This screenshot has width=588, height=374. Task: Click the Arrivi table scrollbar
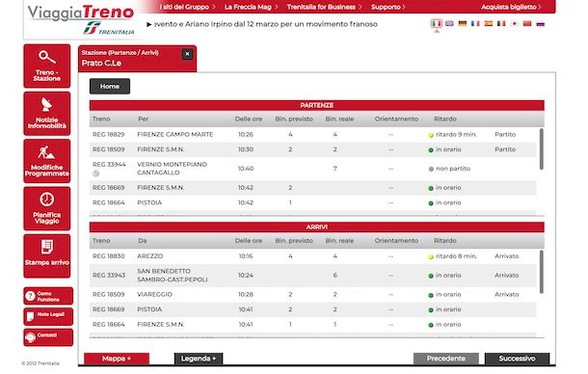coord(541,272)
